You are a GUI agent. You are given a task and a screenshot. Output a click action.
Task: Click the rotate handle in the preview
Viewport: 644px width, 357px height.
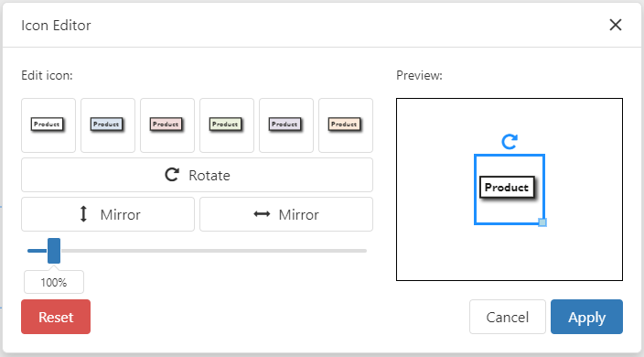click(510, 141)
